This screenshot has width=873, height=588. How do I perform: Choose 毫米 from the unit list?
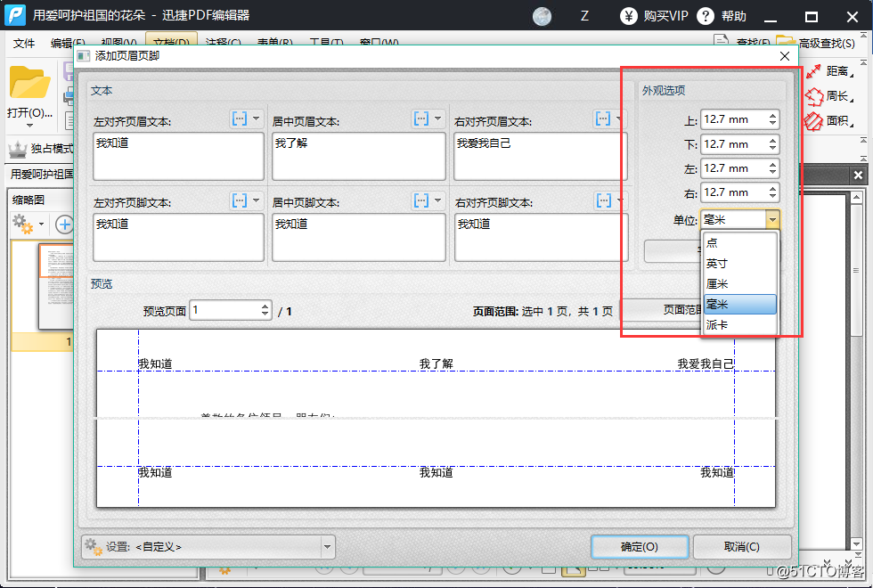pyautogui.click(x=740, y=305)
